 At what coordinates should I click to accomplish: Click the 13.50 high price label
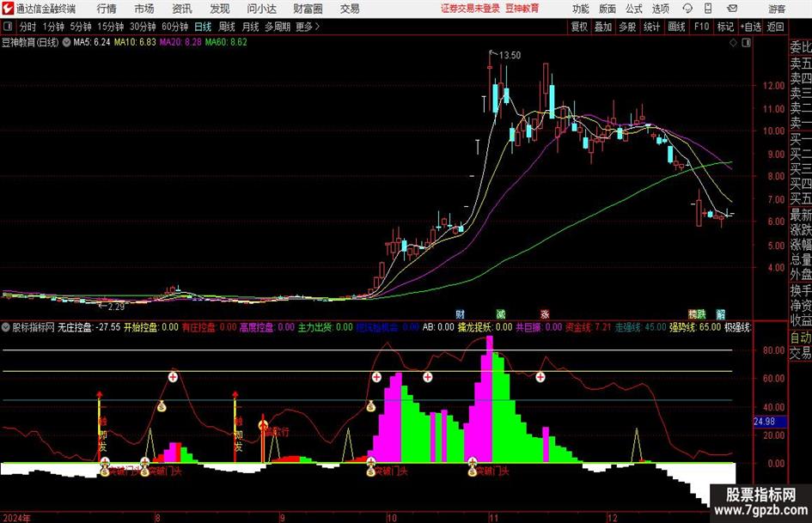510,56
